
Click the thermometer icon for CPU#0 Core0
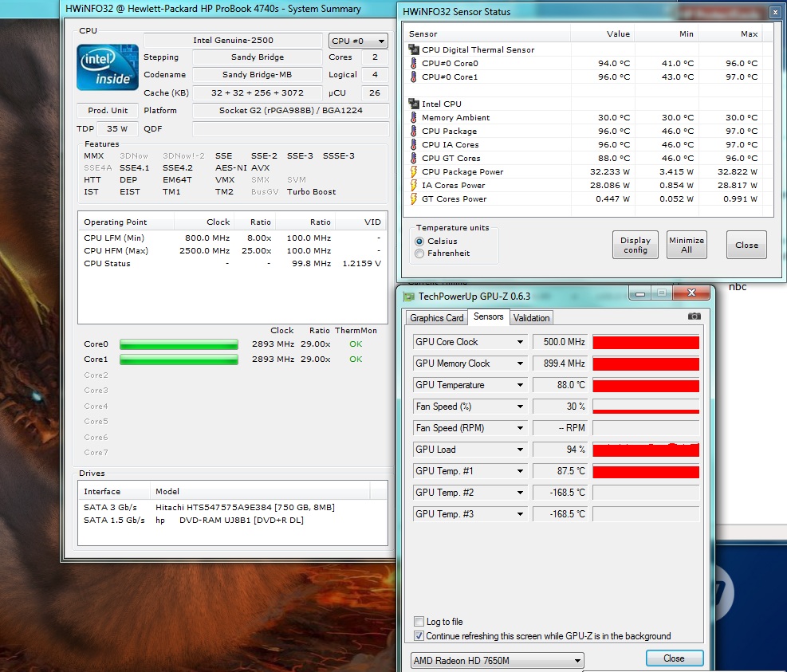pyautogui.click(x=414, y=63)
